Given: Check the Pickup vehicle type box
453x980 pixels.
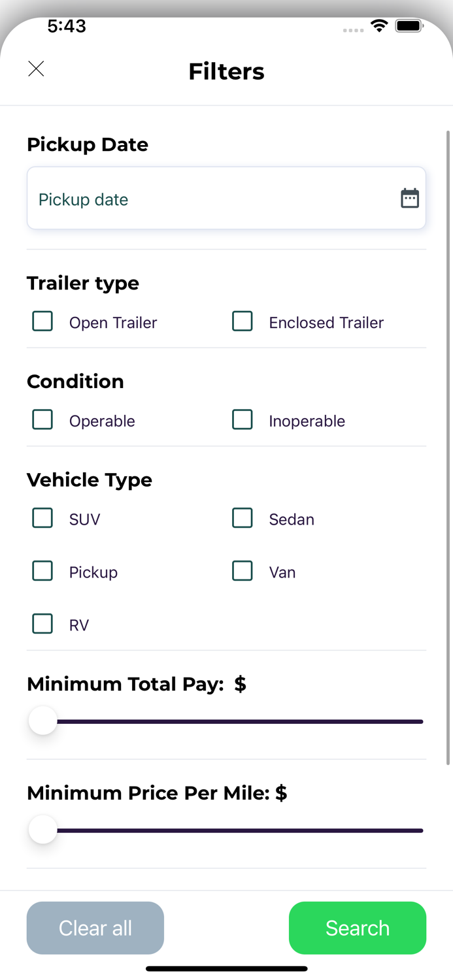Looking at the screenshot, I should (x=42, y=571).
